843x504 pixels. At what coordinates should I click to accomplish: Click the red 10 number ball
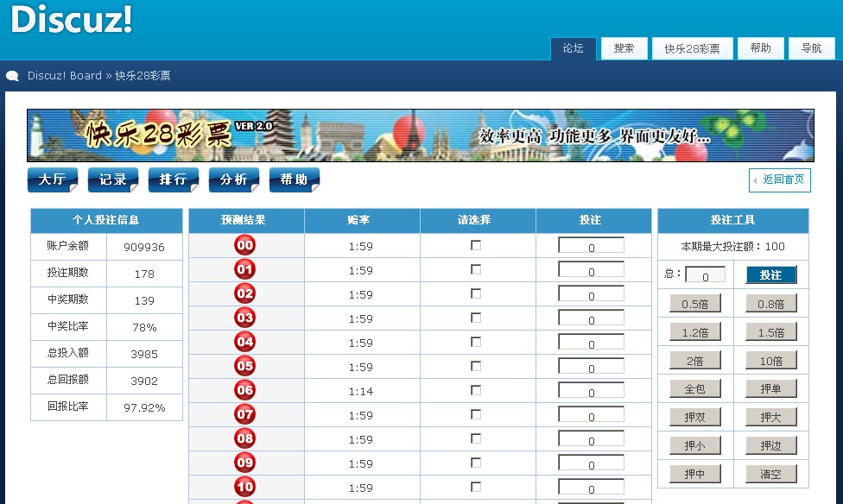pyautogui.click(x=244, y=488)
